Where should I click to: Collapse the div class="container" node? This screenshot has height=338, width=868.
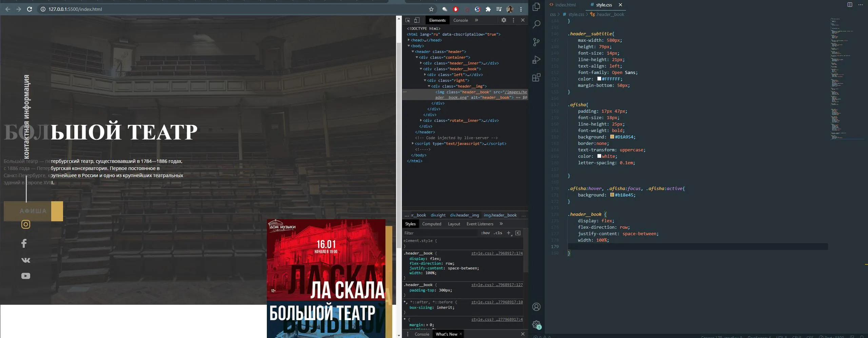pyautogui.click(x=417, y=57)
